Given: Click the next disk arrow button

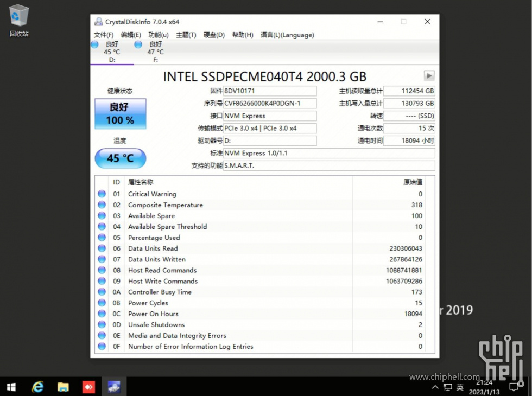Looking at the screenshot, I should (x=429, y=75).
